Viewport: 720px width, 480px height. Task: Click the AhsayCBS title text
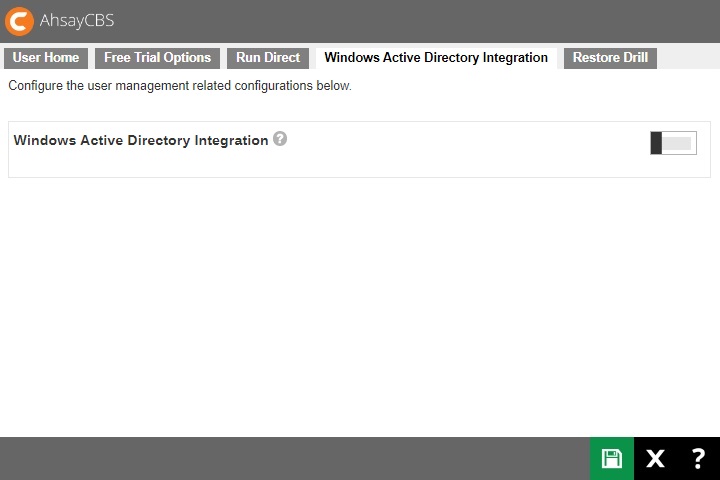point(77,21)
